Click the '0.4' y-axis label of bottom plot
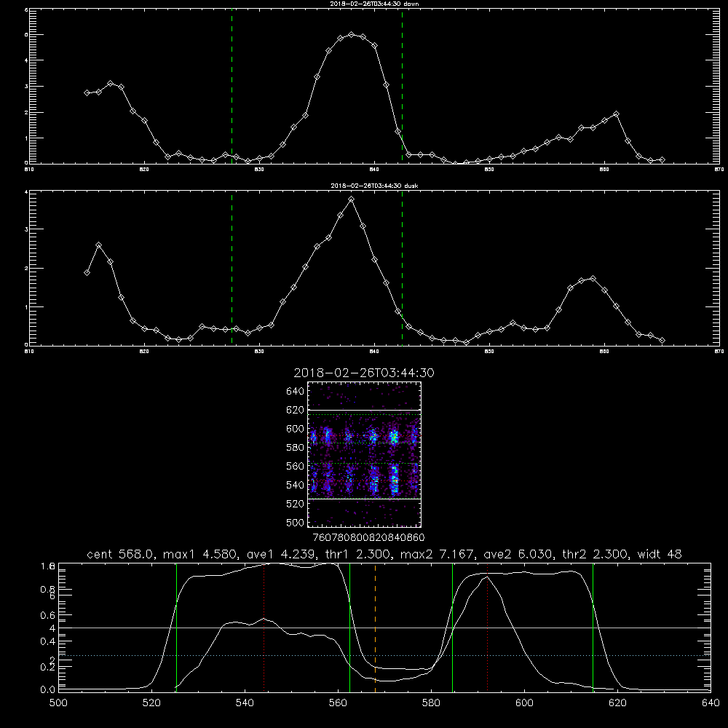This screenshot has width=728, height=728. click(x=48, y=641)
